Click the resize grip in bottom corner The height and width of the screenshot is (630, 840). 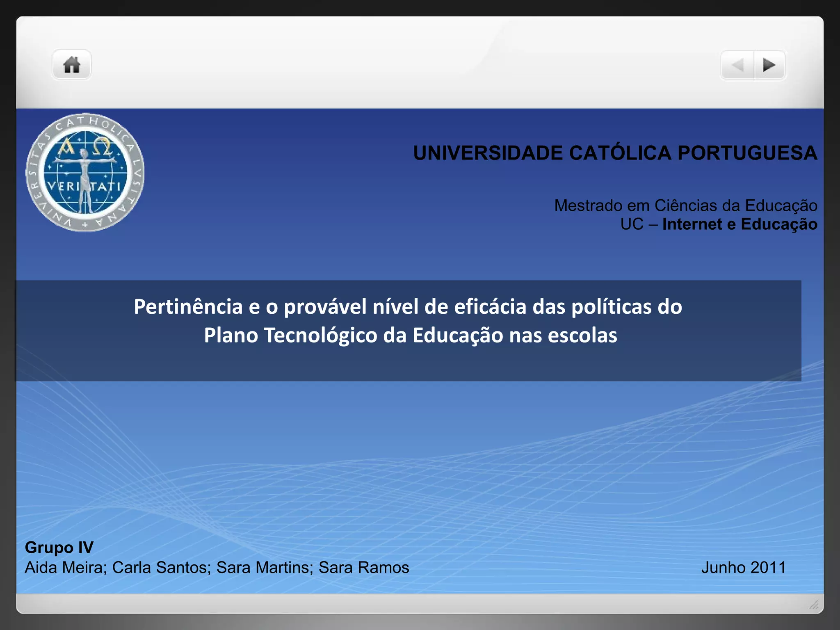point(814,605)
